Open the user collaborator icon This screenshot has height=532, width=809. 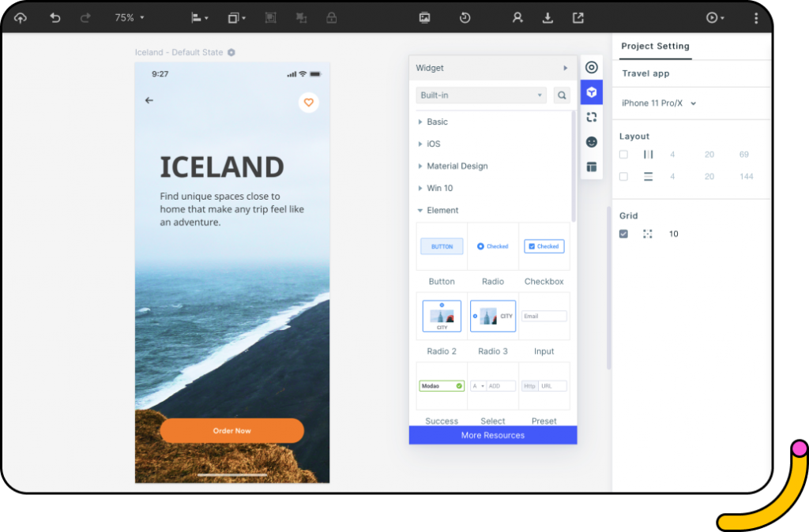(517, 18)
